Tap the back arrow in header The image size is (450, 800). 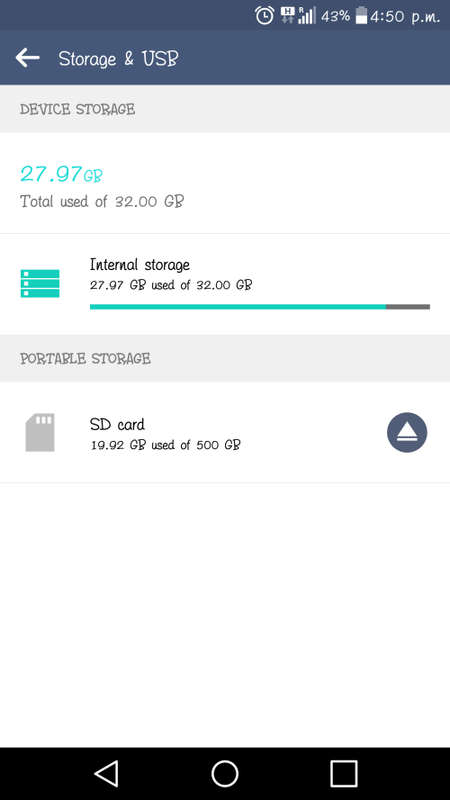click(x=28, y=58)
